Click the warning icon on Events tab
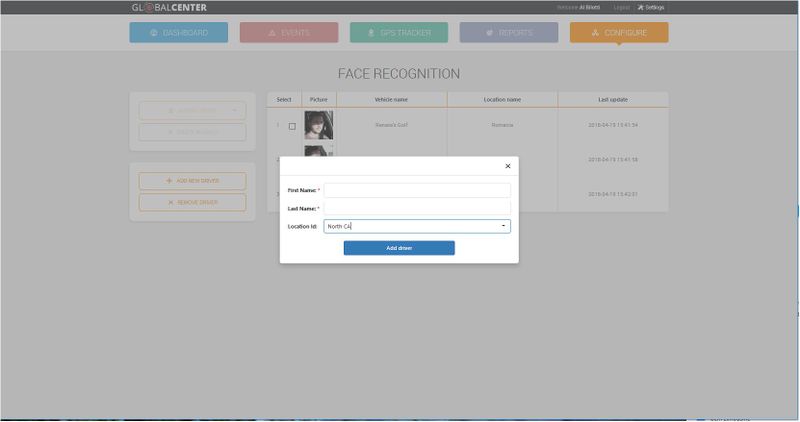 pos(272,33)
